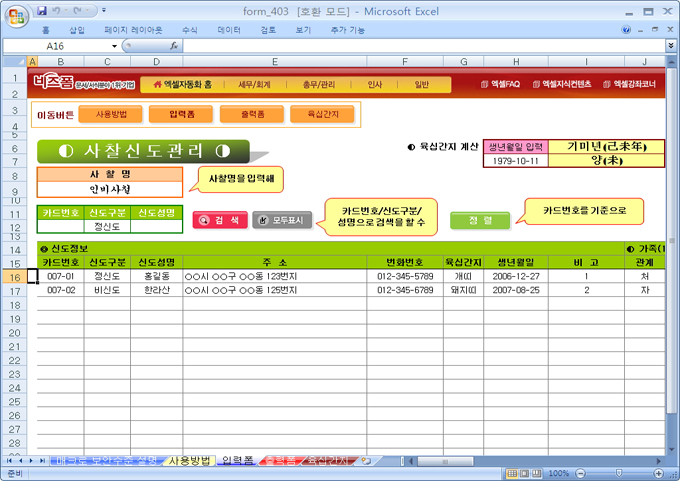Click the 모두표시 show all button
This screenshot has height=481, width=680.
pyautogui.click(x=283, y=219)
